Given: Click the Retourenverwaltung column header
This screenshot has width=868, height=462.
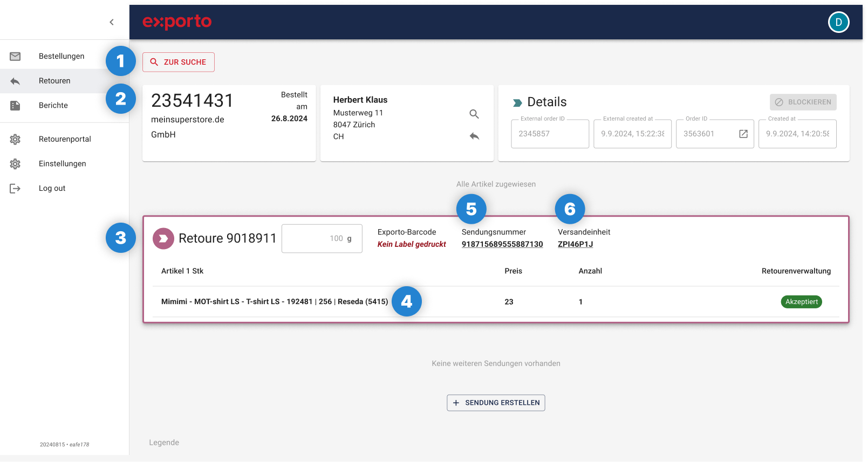Looking at the screenshot, I should tap(796, 271).
